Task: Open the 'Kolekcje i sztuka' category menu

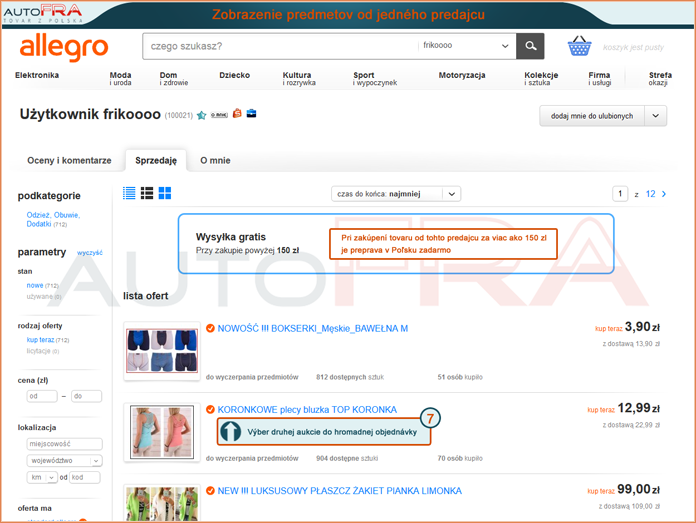Action: 541,79
